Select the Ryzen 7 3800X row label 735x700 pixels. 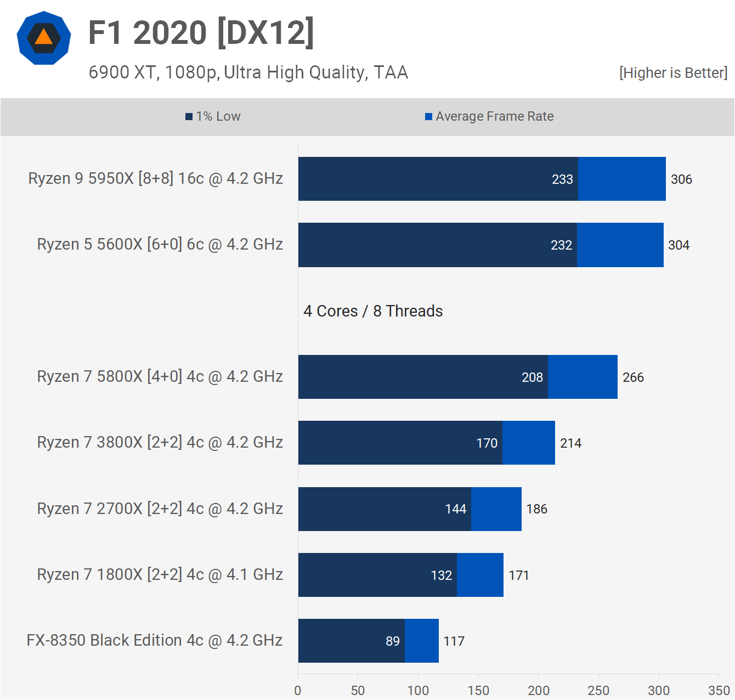coord(160,442)
